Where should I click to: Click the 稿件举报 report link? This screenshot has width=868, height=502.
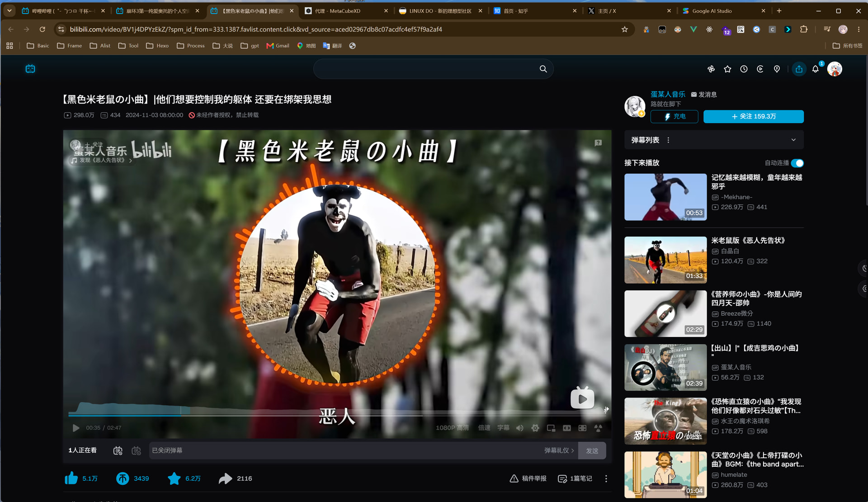pyautogui.click(x=528, y=478)
